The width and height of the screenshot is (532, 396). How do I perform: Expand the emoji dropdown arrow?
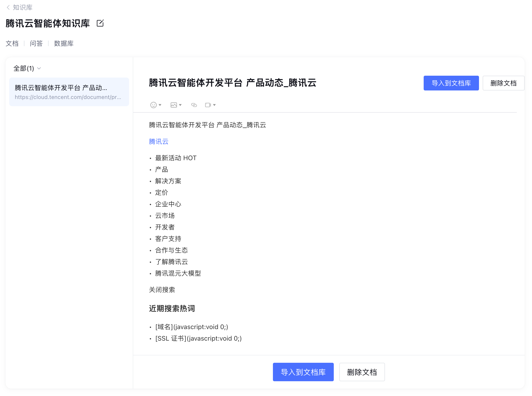pyautogui.click(x=160, y=105)
